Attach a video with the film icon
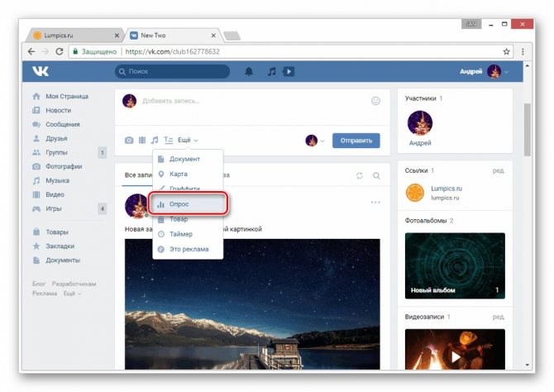 [x=141, y=141]
